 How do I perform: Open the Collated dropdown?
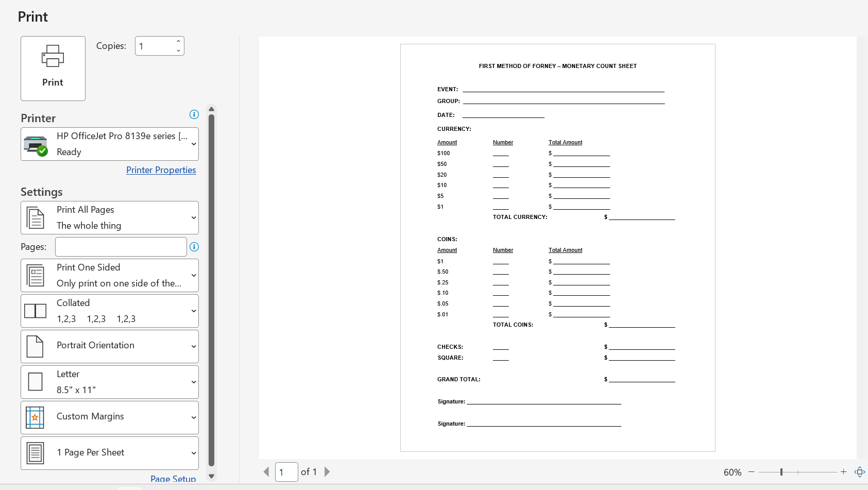click(110, 311)
